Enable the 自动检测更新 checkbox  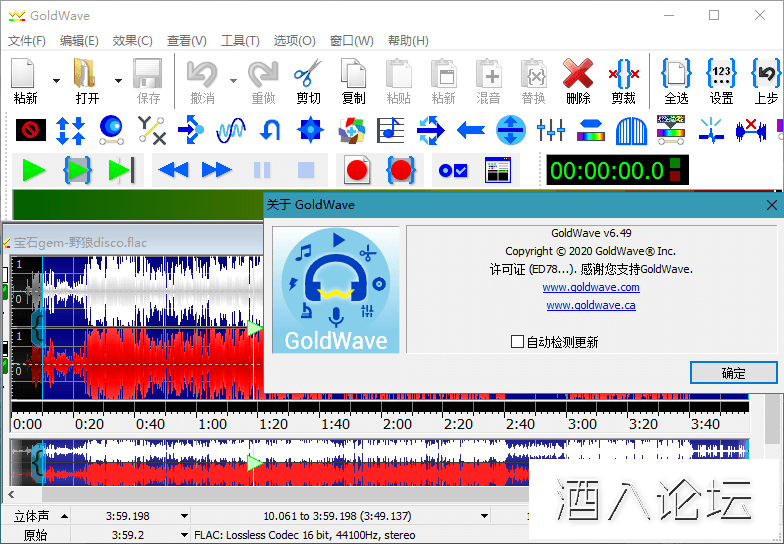[517, 342]
